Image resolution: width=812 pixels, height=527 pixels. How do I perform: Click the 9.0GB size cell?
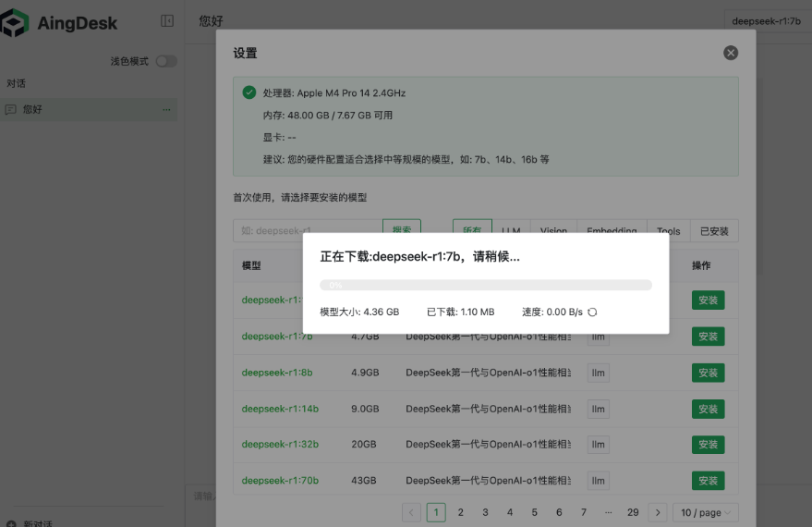(x=365, y=409)
